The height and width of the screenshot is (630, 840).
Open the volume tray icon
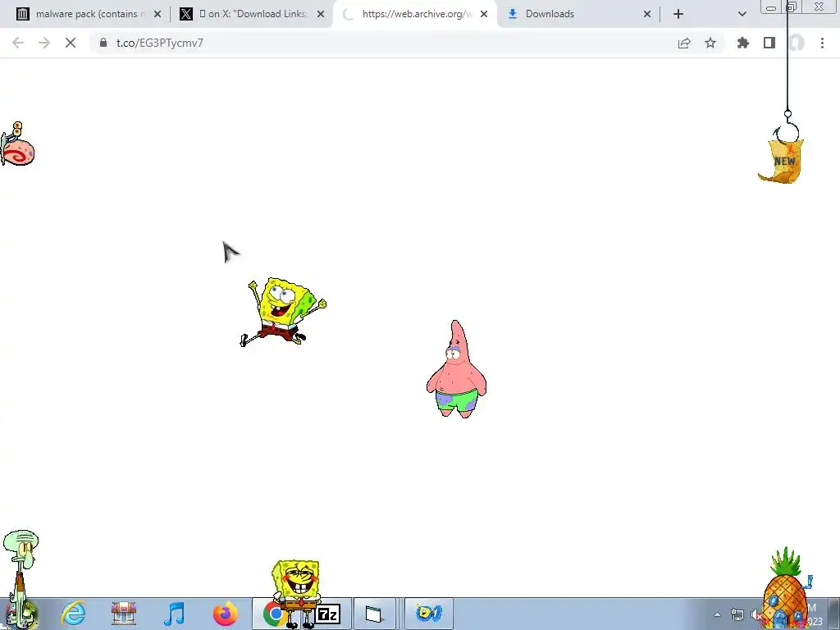click(x=756, y=615)
